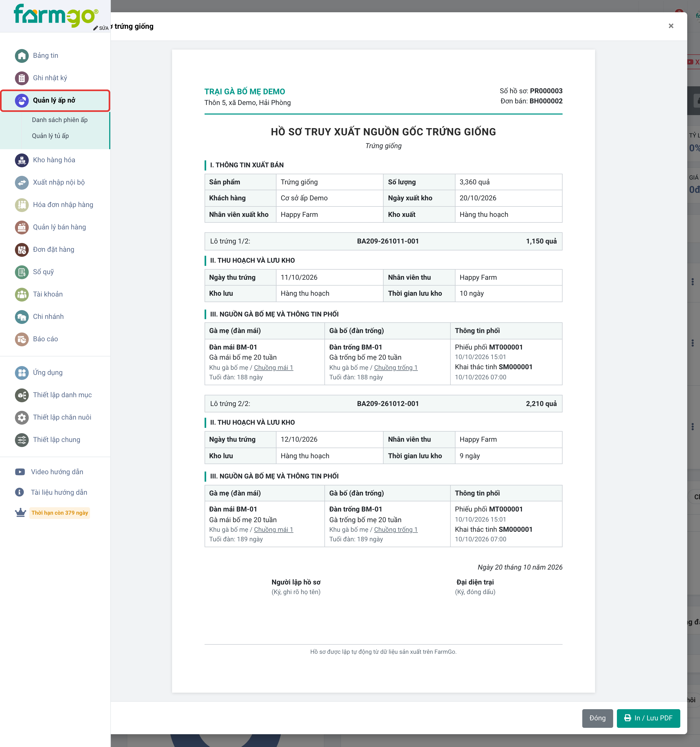Click the farmgo logo
The width and height of the screenshot is (700, 747).
tap(56, 15)
